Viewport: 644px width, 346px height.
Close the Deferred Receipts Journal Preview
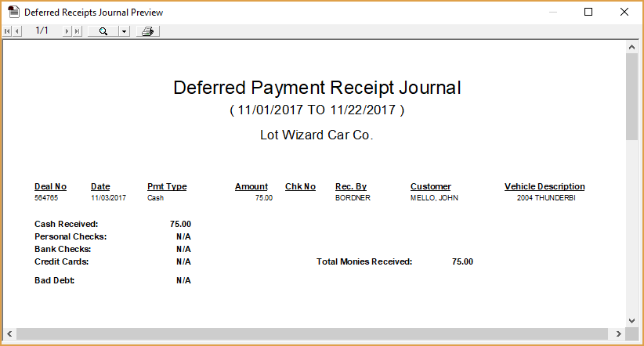[x=624, y=12]
